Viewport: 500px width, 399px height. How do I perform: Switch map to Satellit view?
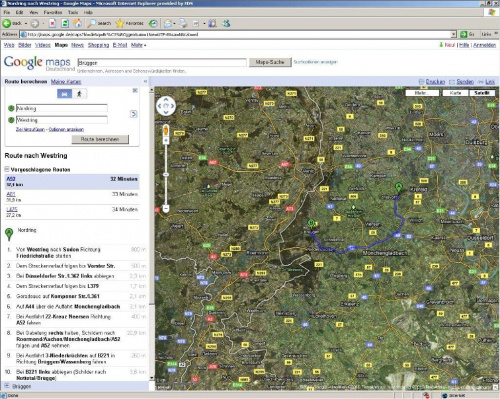[x=482, y=93]
